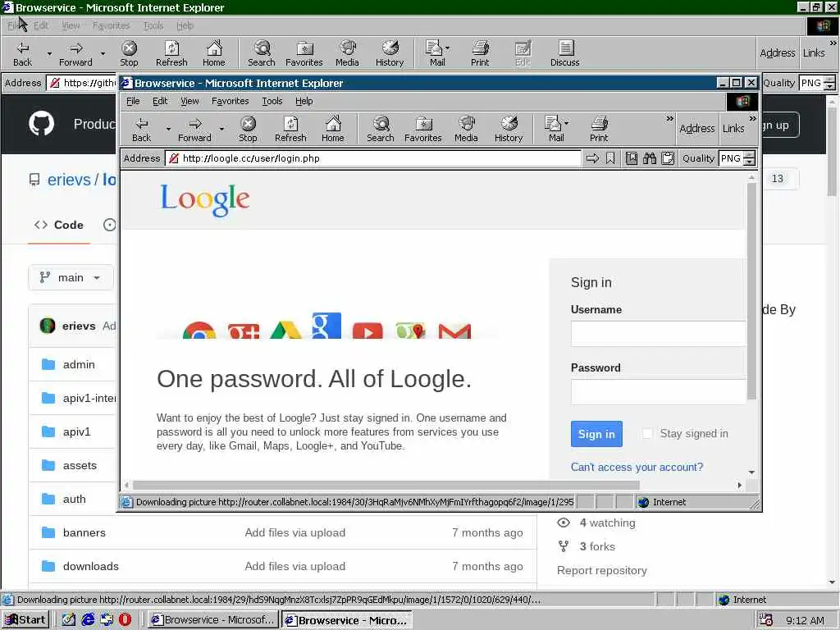Screen dimensions: 840x630
Task: Click the bookmark ribbon icon in front address bar
Action: 610,158
